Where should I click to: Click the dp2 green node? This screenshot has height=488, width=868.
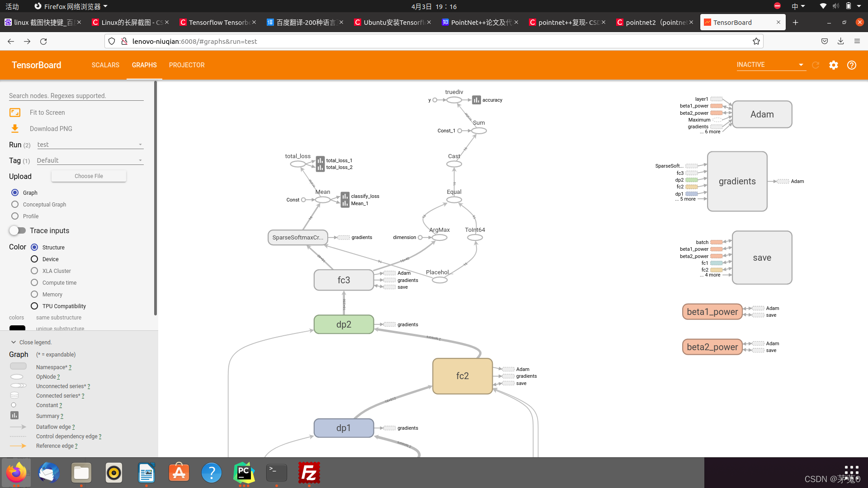click(344, 324)
